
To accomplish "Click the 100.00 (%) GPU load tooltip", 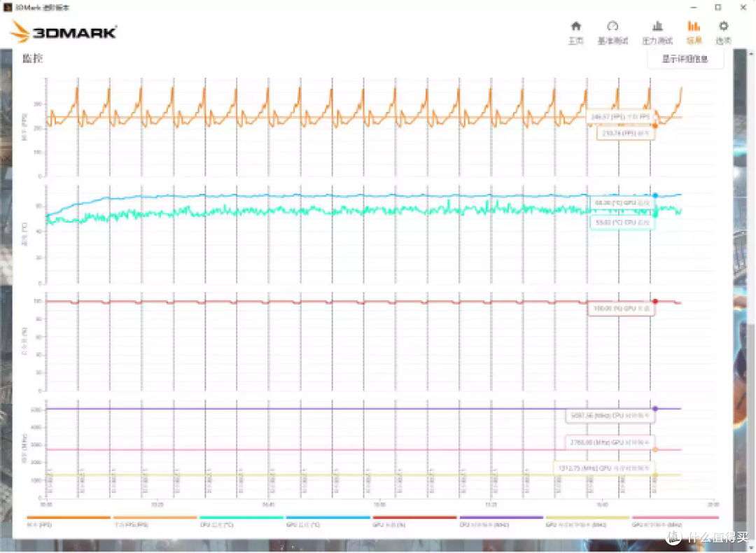I will pos(621,309).
